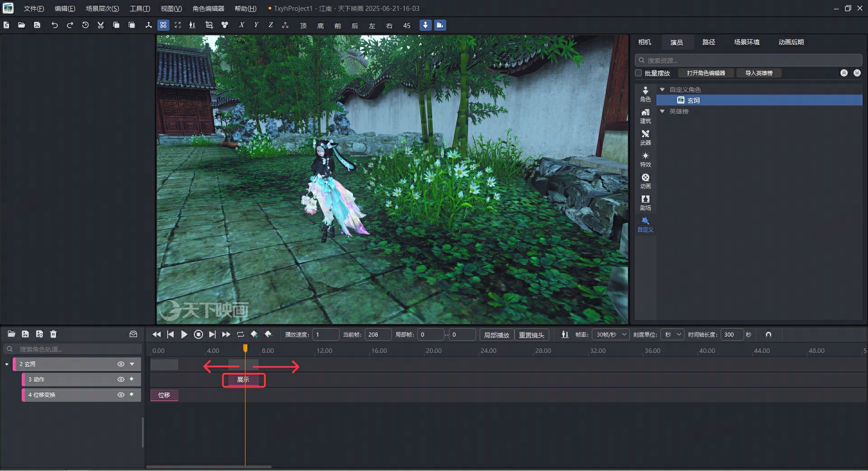
Task: Switch to the 顶 (top) view
Action: (x=303, y=26)
